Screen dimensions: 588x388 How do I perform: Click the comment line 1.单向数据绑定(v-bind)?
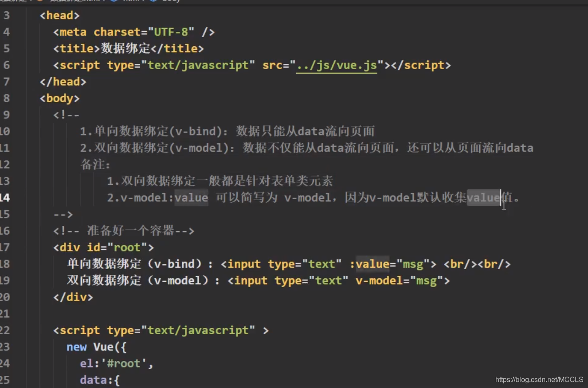[227, 132]
